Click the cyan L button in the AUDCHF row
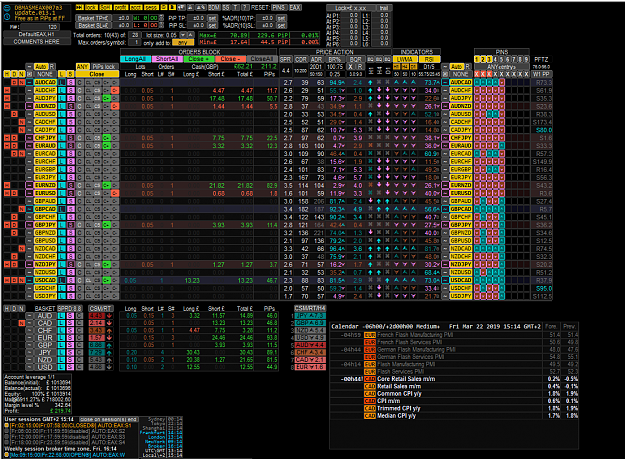Image resolution: width=625 pixels, height=459 pixels. [62, 90]
